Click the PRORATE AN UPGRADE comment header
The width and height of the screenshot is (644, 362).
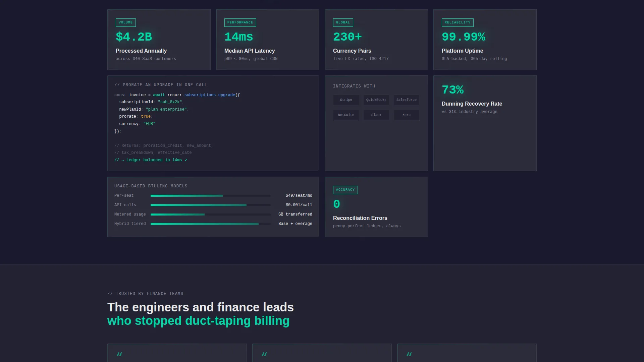161,85
